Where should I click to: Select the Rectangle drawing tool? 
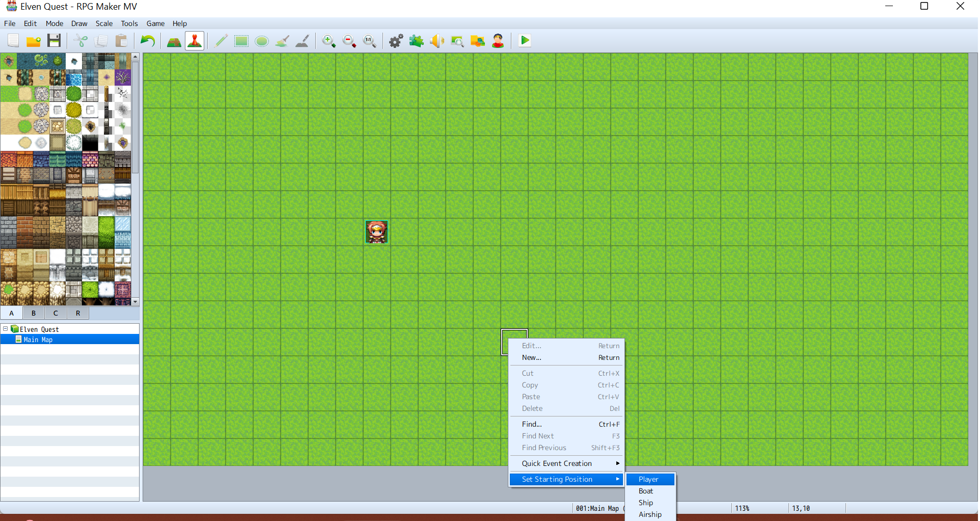click(x=241, y=41)
